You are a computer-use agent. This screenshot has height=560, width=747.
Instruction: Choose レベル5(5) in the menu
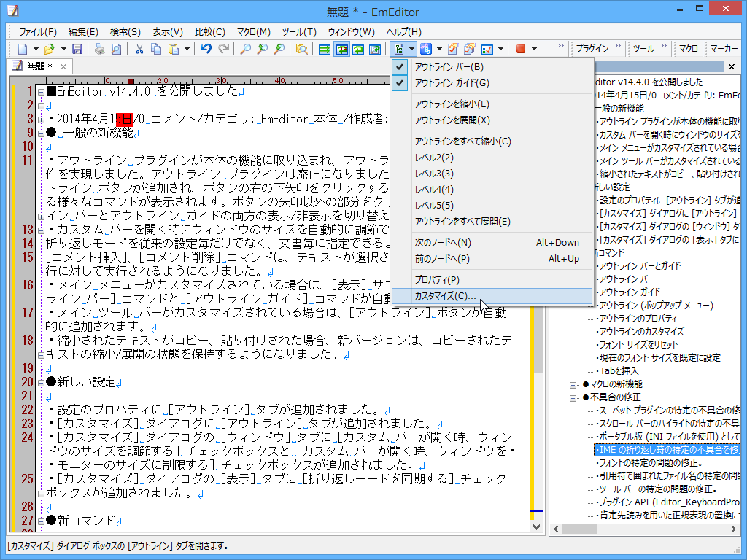[492, 206]
